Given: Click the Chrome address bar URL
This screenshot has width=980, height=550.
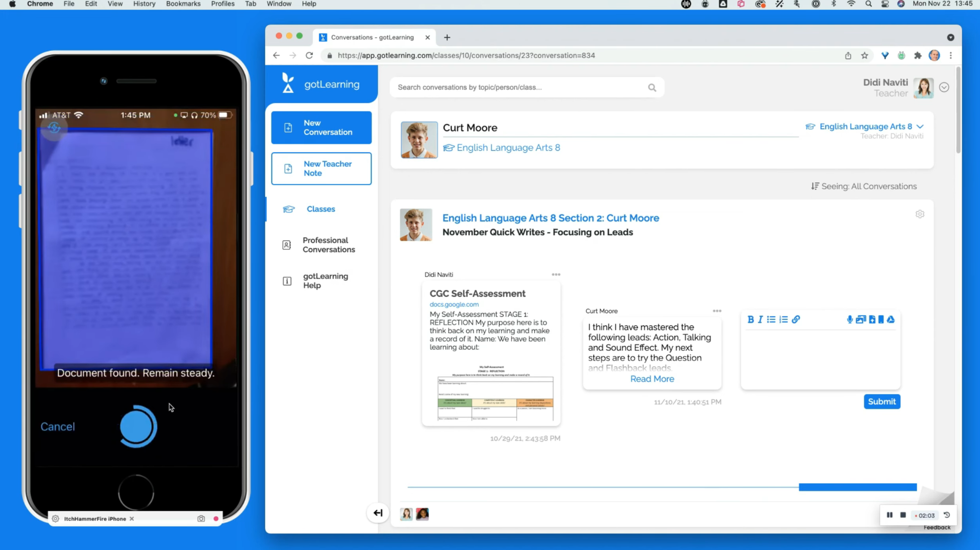Looking at the screenshot, I should pyautogui.click(x=466, y=55).
